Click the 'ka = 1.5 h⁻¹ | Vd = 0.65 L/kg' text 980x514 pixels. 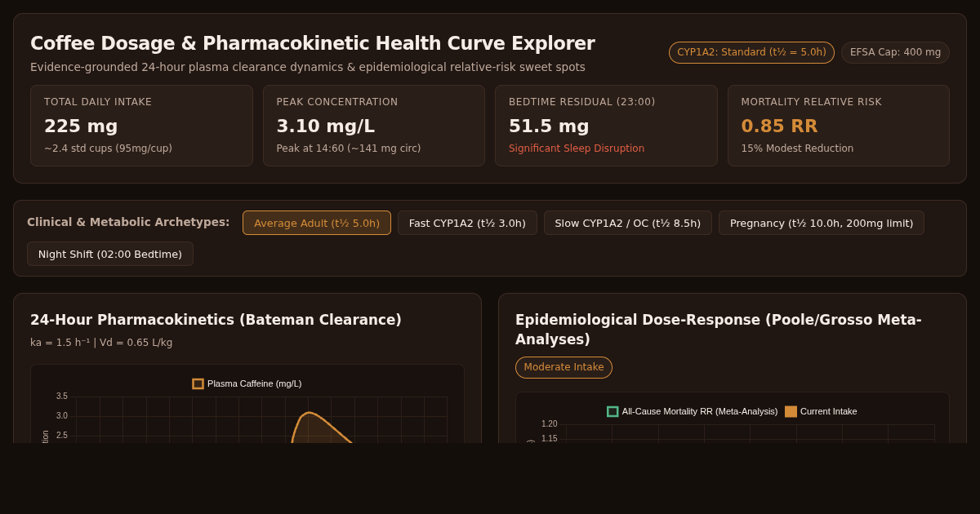(x=101, y=343)
